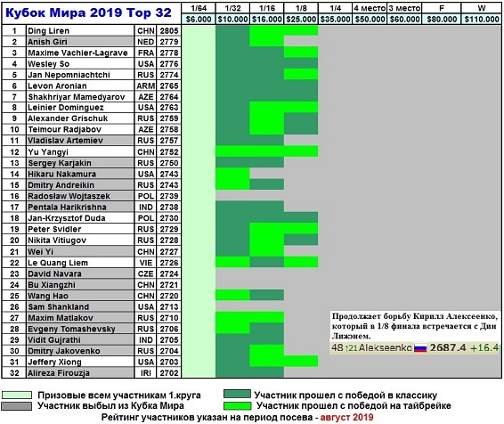Image resolution: width=504 pixels, height=424 pixels.
Task: Click the 2805 rating cell
Action: coord(169,30)
